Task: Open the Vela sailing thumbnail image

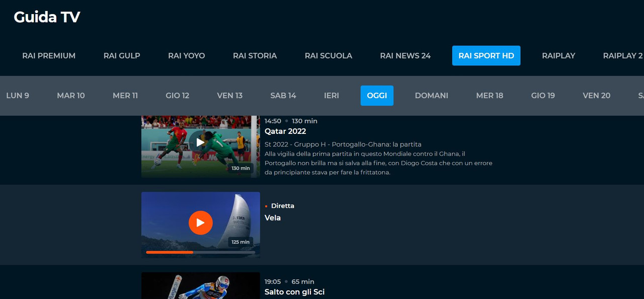Action: [x=200, y=225]
